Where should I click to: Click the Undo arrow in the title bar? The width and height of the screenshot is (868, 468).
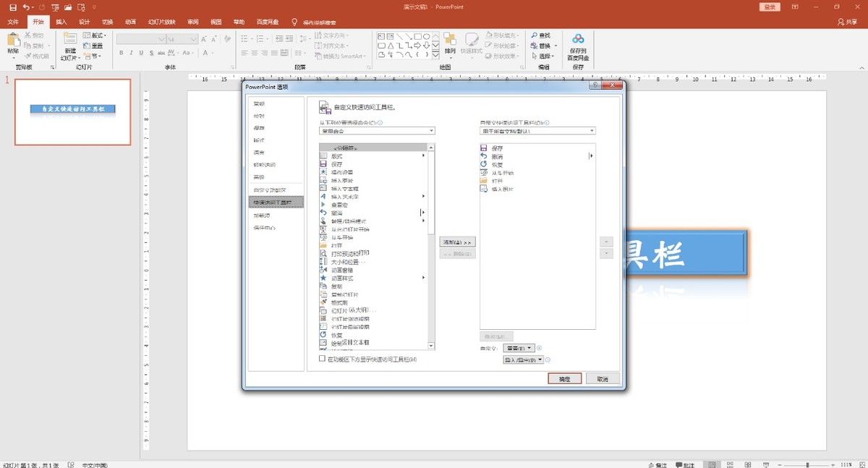pos(25,7)
